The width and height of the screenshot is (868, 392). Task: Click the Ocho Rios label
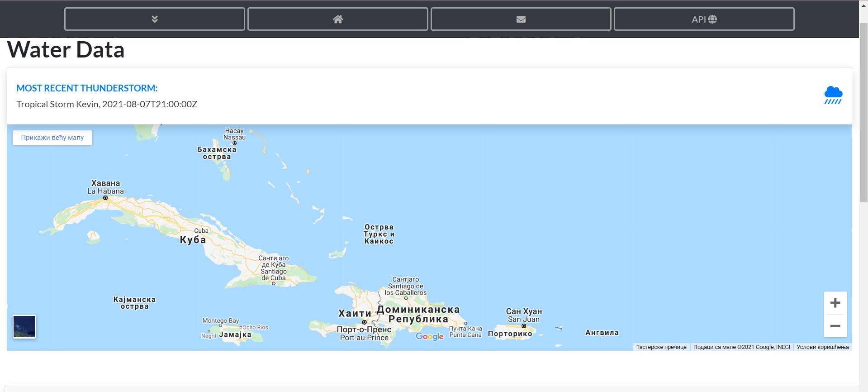255,327
